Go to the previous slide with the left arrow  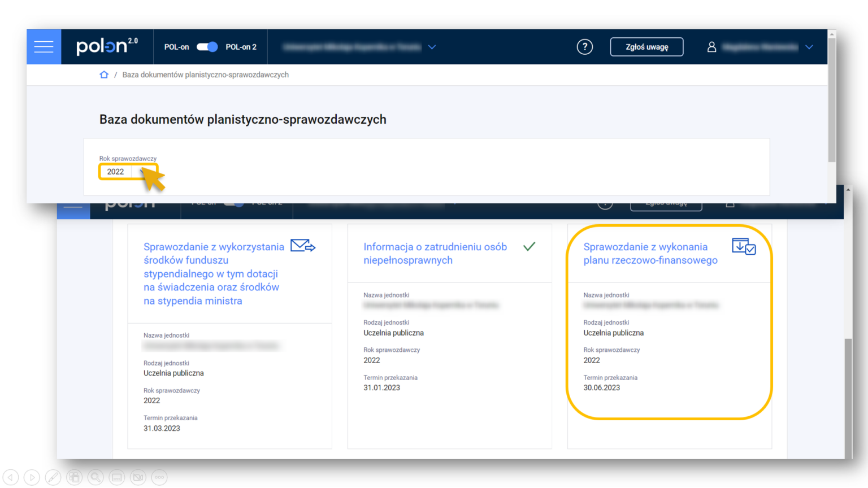pos(11,477)
